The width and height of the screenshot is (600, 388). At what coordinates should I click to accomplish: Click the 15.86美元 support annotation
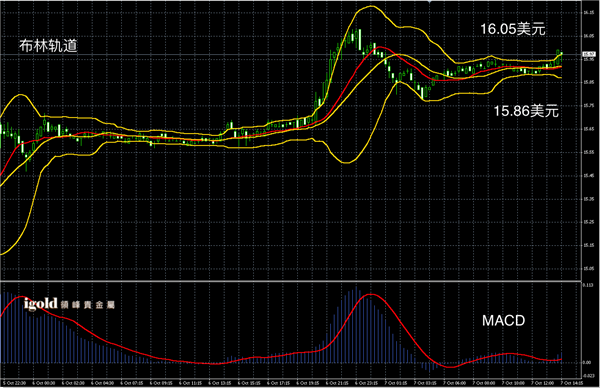coord(526,111)
